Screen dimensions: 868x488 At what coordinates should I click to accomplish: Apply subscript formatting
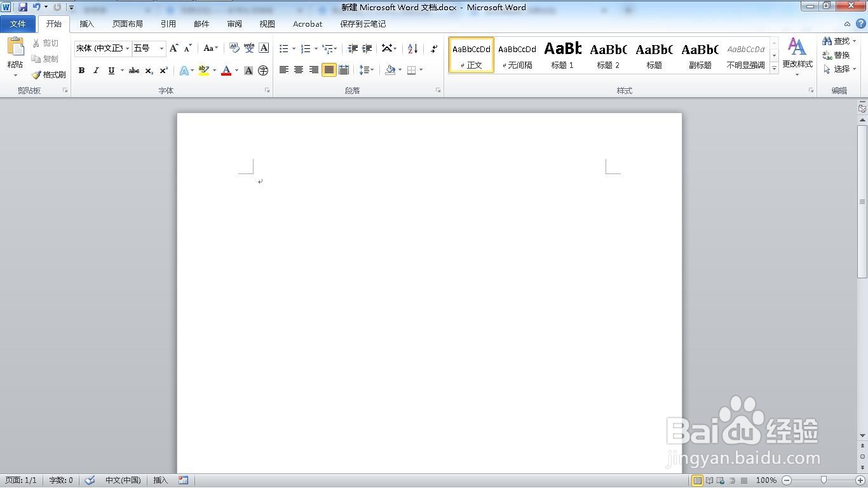click(149, 71)
